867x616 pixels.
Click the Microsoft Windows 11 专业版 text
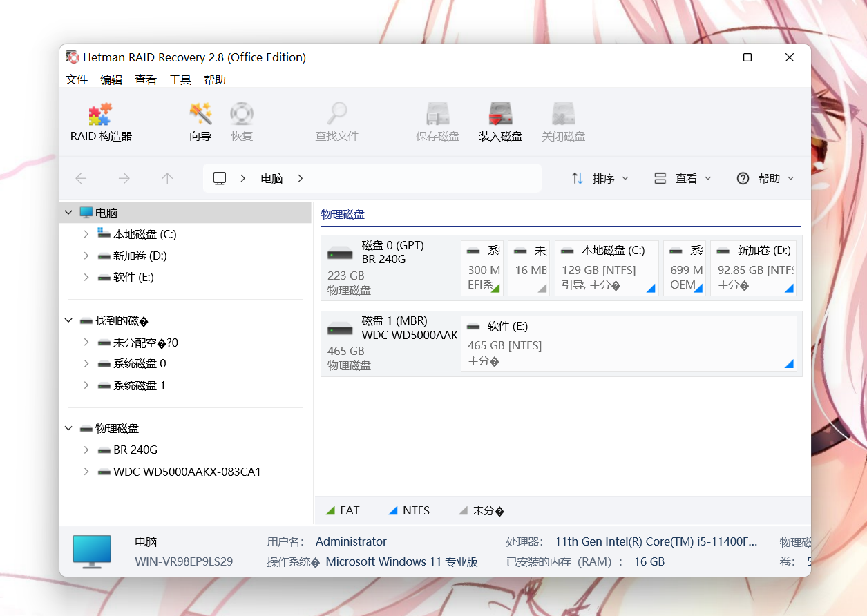402,561
